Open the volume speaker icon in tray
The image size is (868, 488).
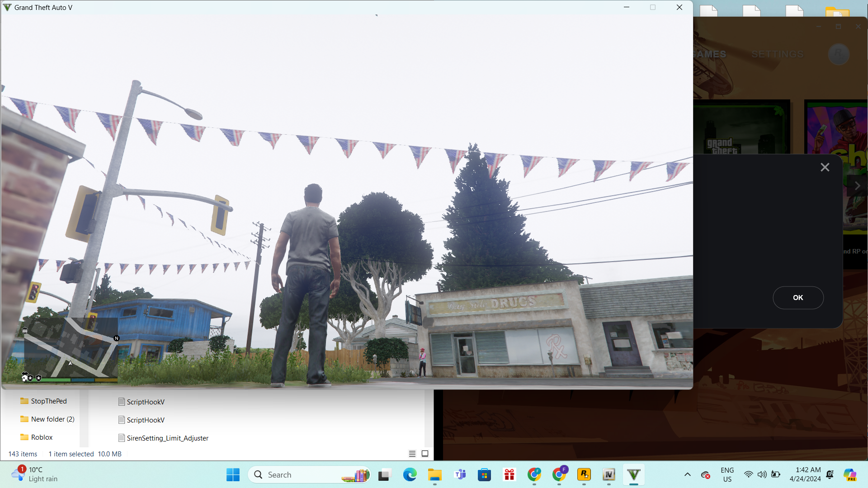762,474
